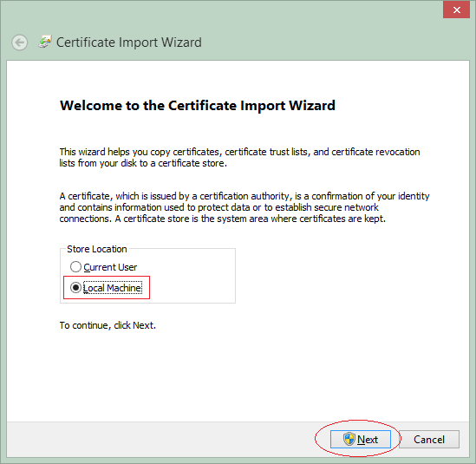Click the UAC shield icon on Next
The width and height of the screenshot is (476, 464).
tap(349, 439)
